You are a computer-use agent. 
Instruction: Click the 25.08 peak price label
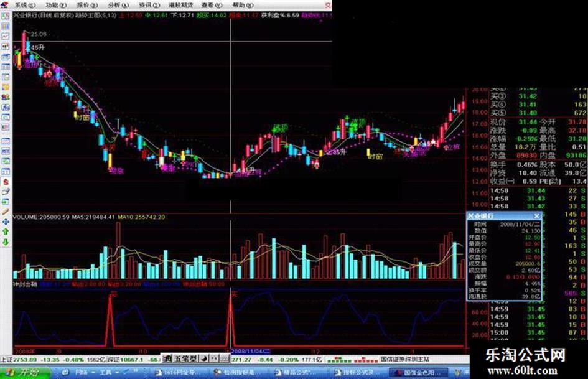click(39, 34)
